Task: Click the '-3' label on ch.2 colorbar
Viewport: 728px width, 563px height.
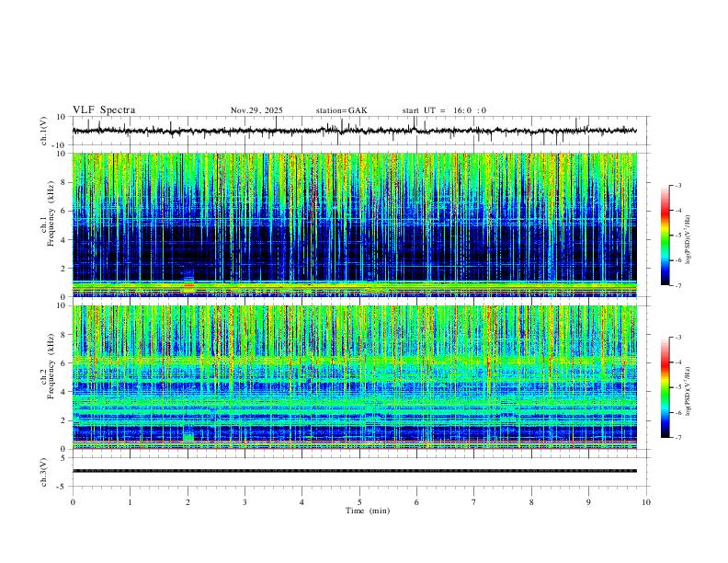Action: click(x=677, y=338)
